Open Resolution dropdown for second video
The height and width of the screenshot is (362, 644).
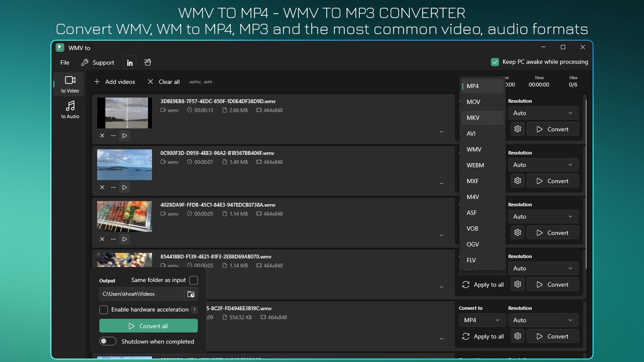543,165
